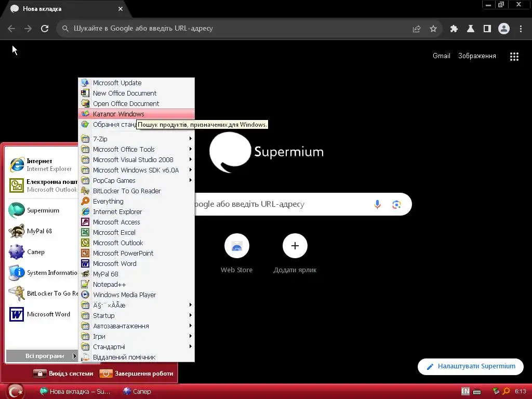Click the Gmail link
Viewport: 532px width, 399px height.
click(x=442, y=56)
